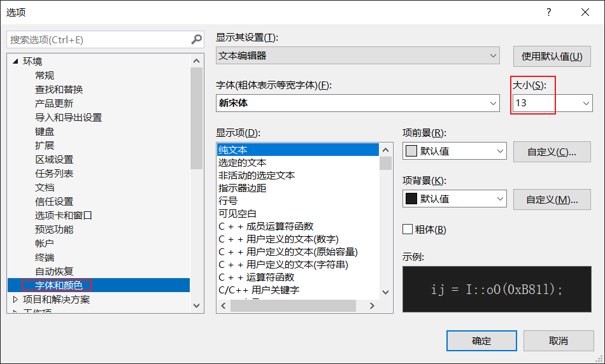Select 区域设置 item

click(54, 159)
